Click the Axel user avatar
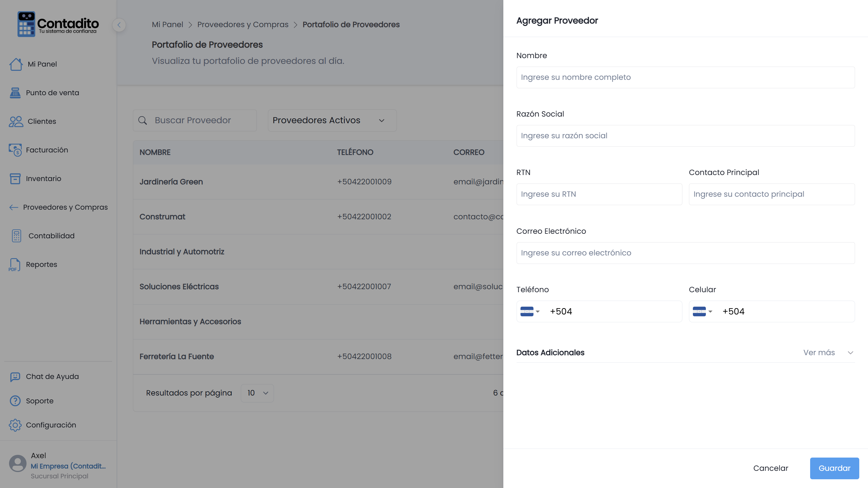The image size is (868, 488). click(17, 464)
